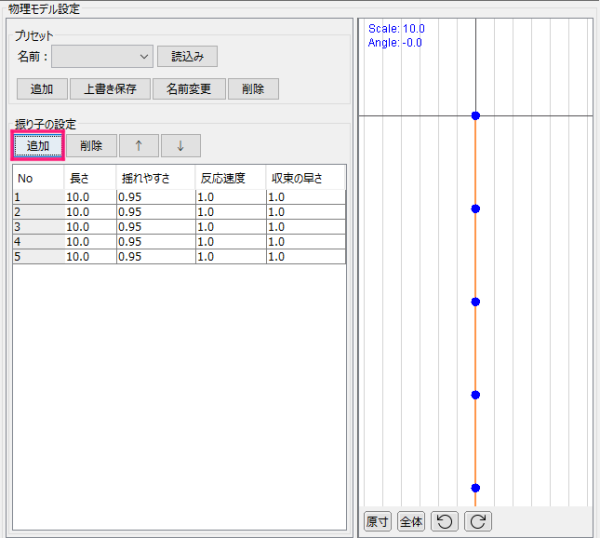Select row 5 number cell

click(x=39, y=257)
